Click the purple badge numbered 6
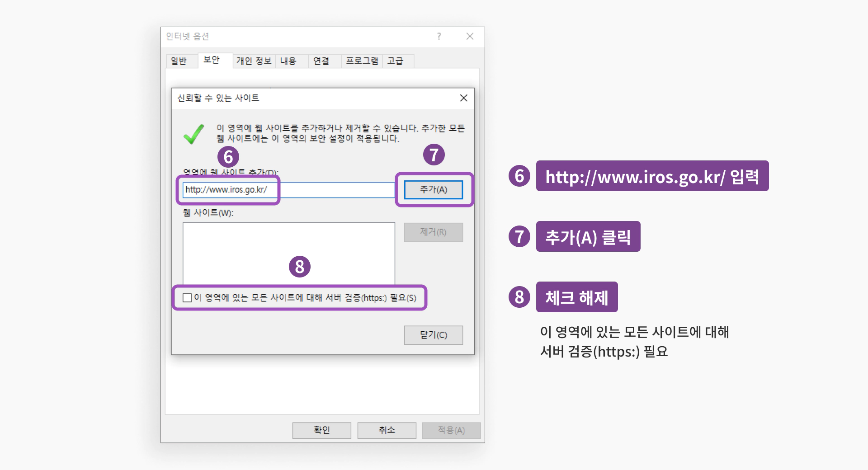This screenshot has height=470, width=868. tap(228, 157)
